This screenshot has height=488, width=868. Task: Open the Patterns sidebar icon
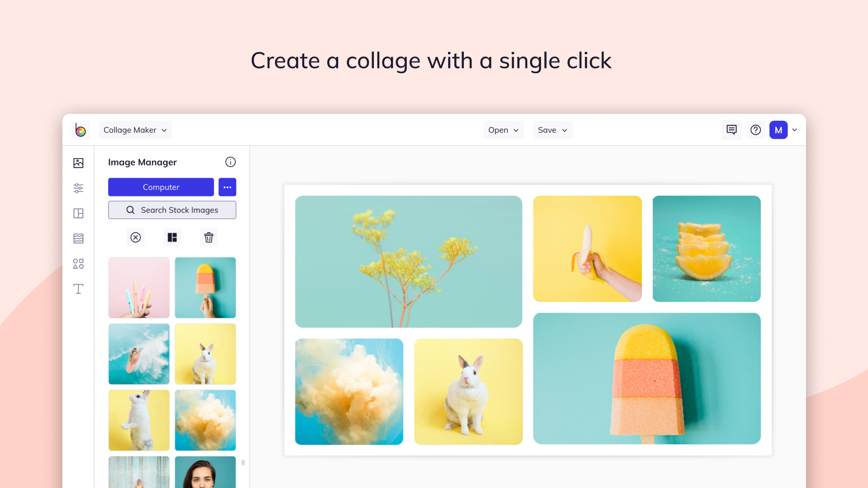tap(78, 239)
